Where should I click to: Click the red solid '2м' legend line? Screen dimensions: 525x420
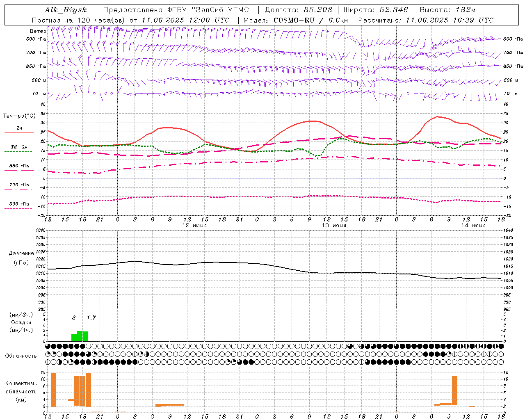(19, 133)
